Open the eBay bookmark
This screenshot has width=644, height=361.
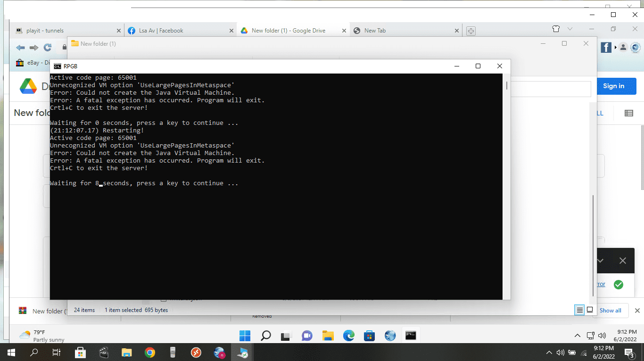pos(33,63)
